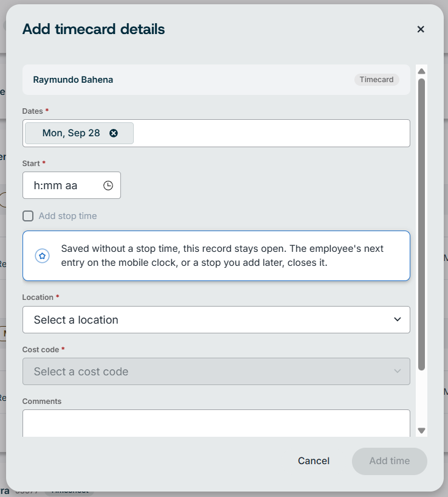Close the Add timecard details dialog
Image resolution: width=448 pixels, height=497 pixels.
(421, 29)
